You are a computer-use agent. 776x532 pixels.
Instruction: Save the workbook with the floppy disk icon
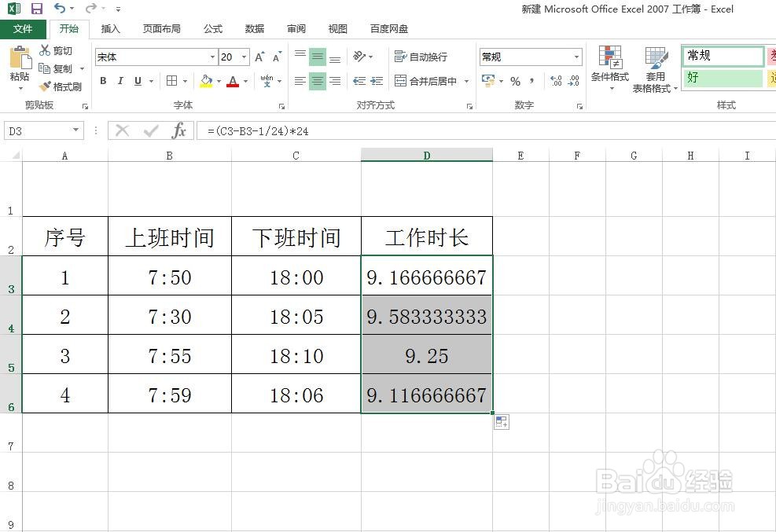(37, 9)
